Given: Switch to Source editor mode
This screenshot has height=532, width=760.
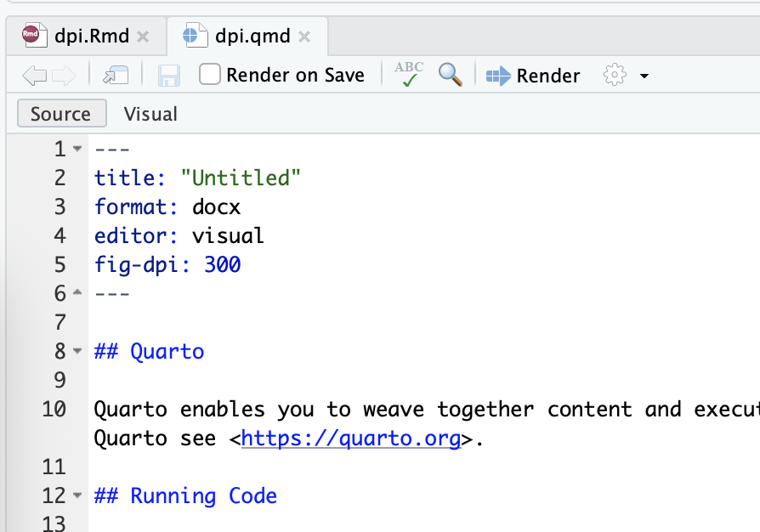Looking at the screenshot, I should 61,114.
